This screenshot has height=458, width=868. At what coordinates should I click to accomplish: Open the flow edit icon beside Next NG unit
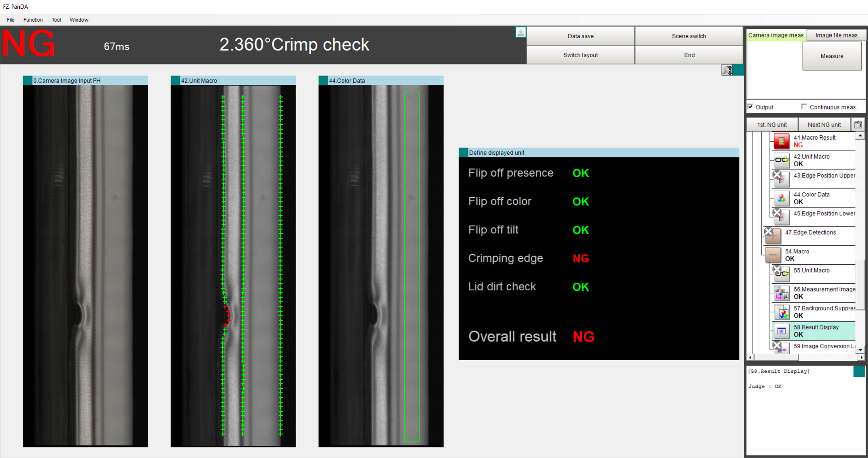click(858, 125)
